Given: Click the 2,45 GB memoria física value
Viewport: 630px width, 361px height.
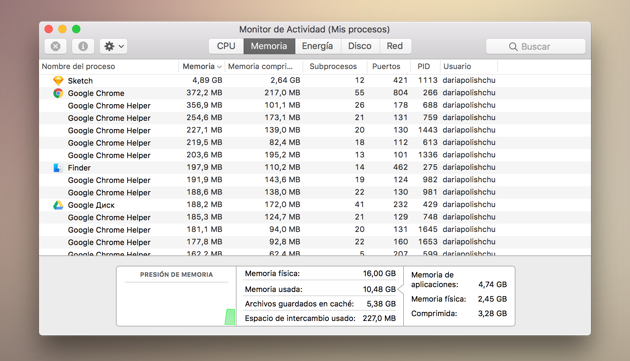Looking at the screenshot, I should point(492,299).
